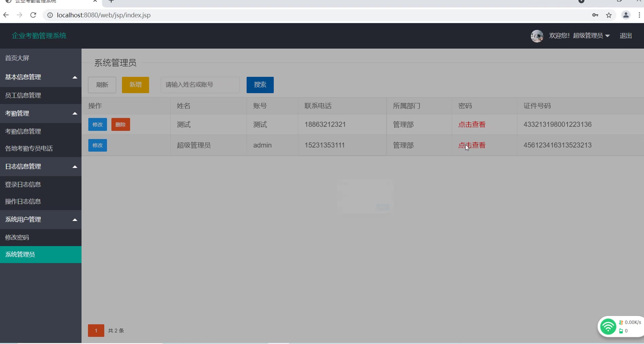Click the 系统管理员 page heading
This screenshot has height=344, width=644.
pyautogui.click(x=115, y=63)
